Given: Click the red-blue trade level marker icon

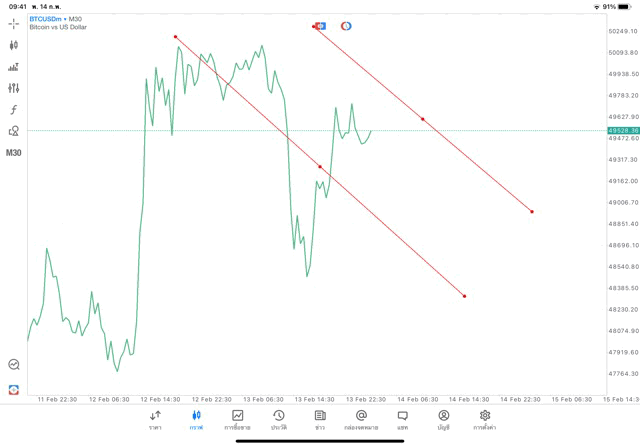Looking at the screenshot, I should pyautogui.click(x=319, y=26).
